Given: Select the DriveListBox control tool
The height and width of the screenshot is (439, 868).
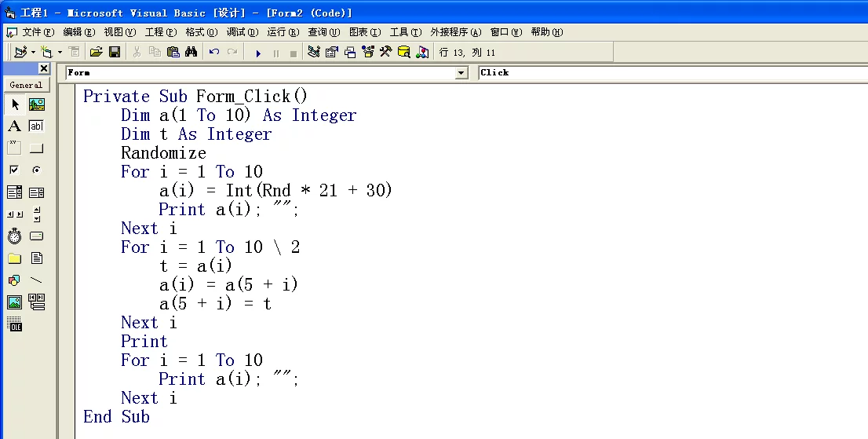Looking at the screenshot, I should tap(37, 236).
